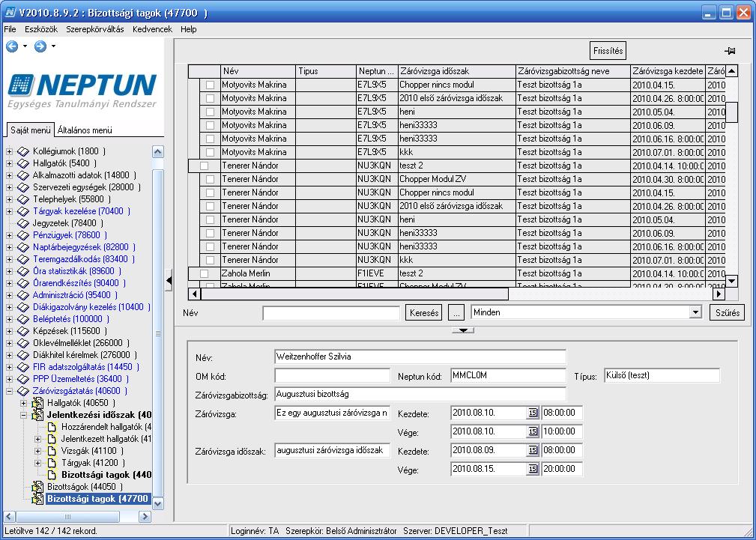This screenshot has height=540, width=756.
Task: Click the tree horizontal scrollbar thumb
Action: 68,516
